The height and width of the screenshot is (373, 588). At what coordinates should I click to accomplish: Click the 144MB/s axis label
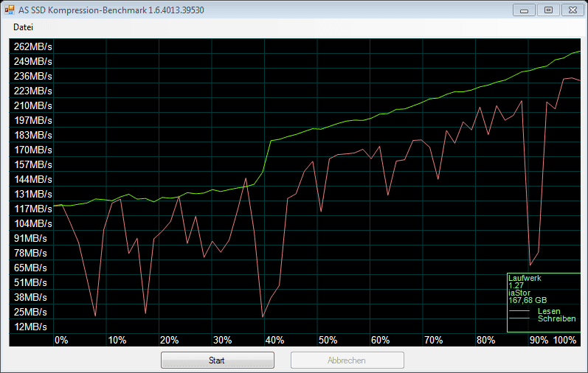(33, 180)
